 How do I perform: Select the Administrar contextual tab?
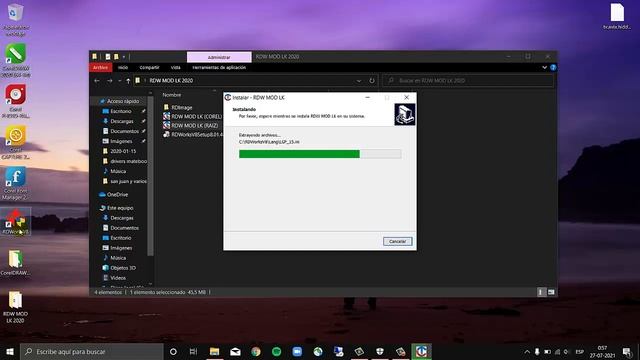(x=219, y=57)
